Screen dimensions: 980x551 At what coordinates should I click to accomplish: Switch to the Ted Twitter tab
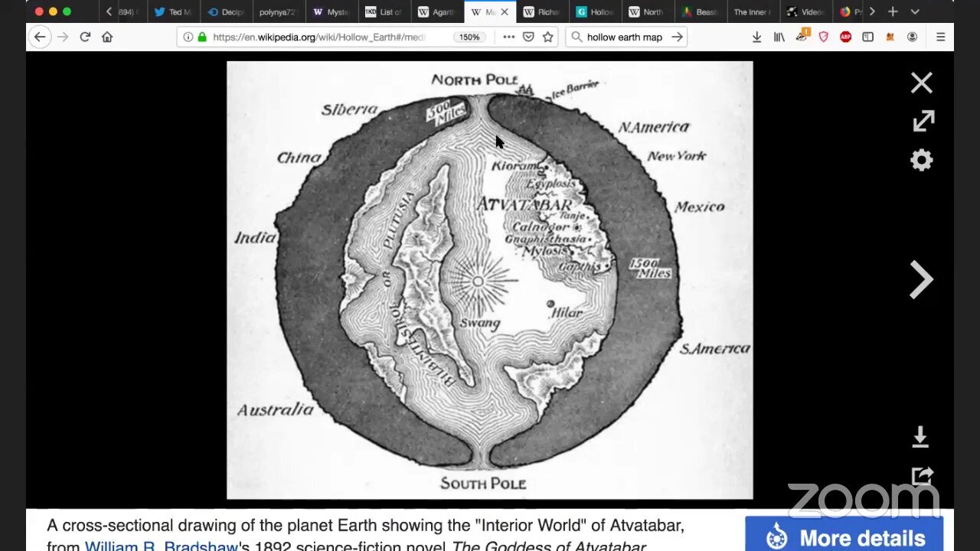coord(173,11)
